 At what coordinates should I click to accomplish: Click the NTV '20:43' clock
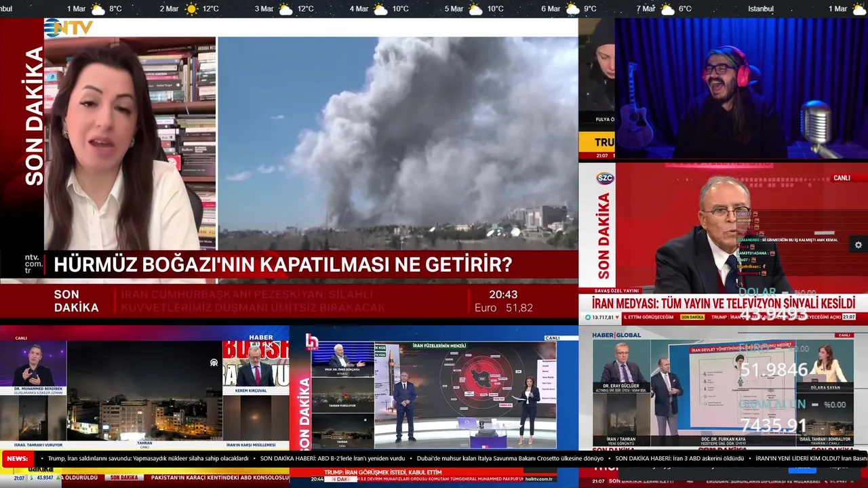pos(503,295)
